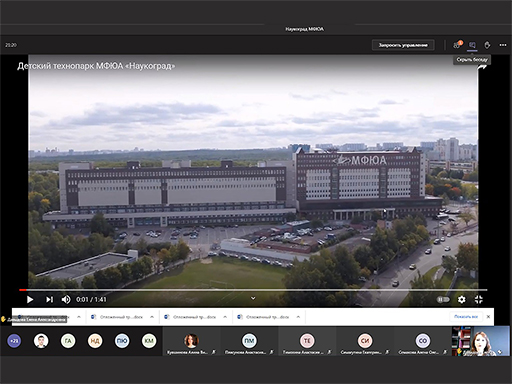Open second downloaded docx file
The image size is (512, 384).
[117, 317]
